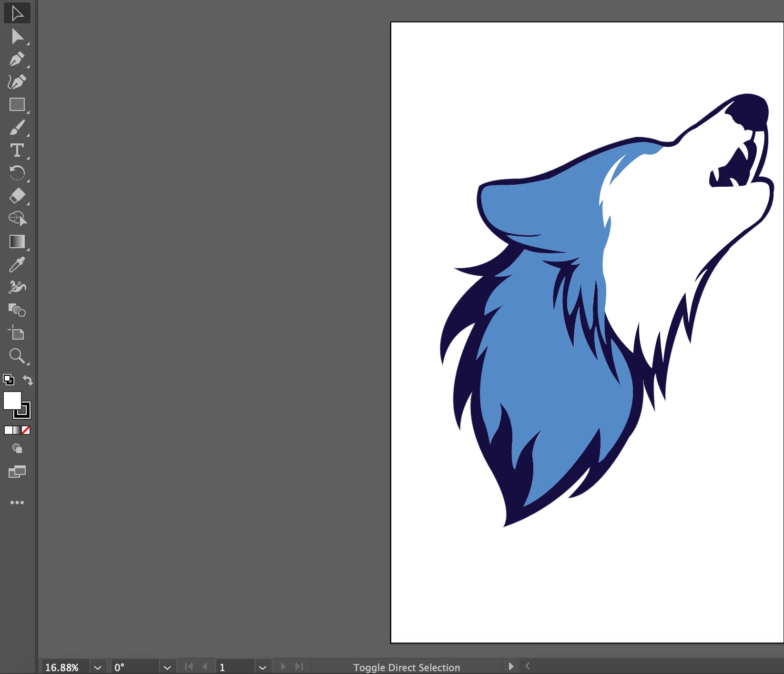Click the white Fill color box

click(12, 401)
